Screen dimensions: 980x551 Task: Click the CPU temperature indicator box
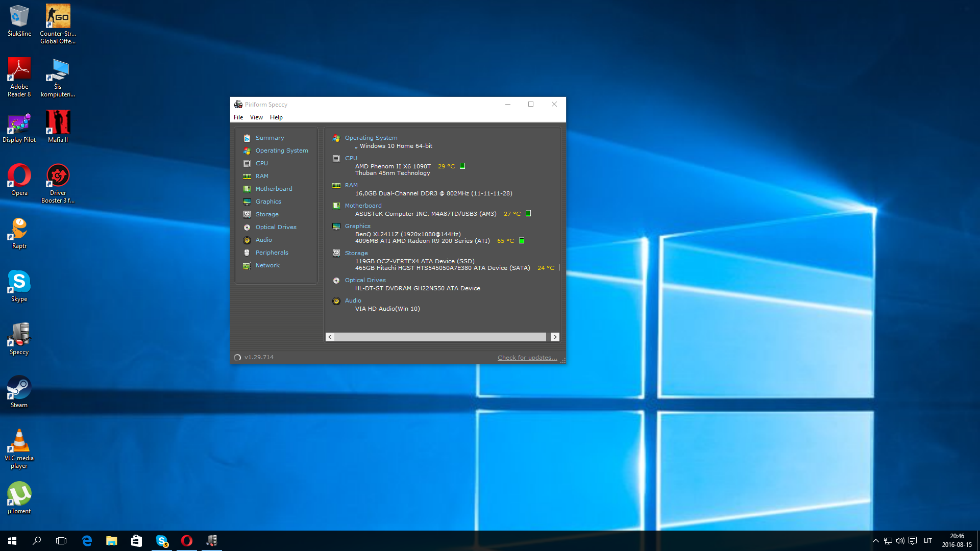(x=462, y=166)
